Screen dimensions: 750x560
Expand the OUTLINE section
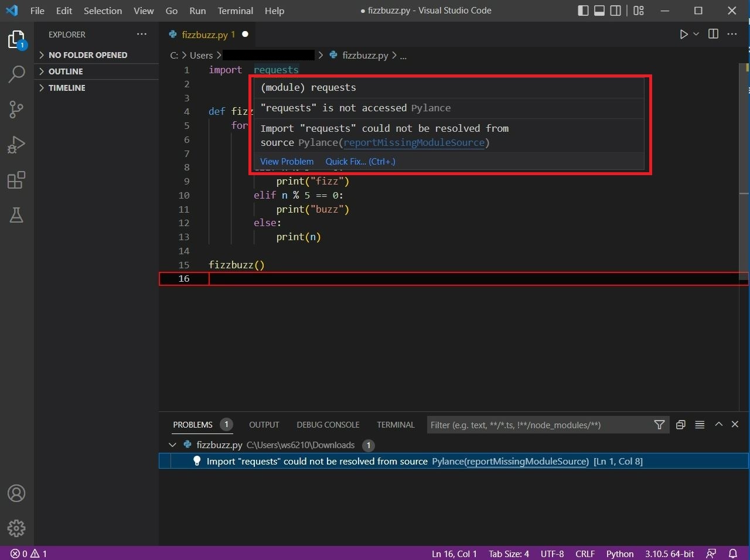[x=96, y=71]
